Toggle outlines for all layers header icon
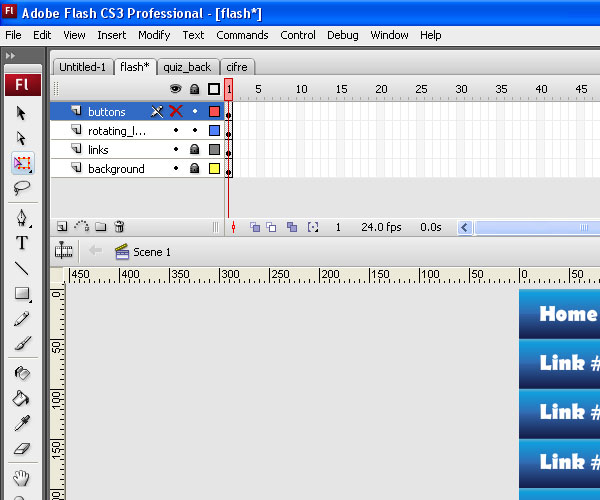 (x=214, y=89)
